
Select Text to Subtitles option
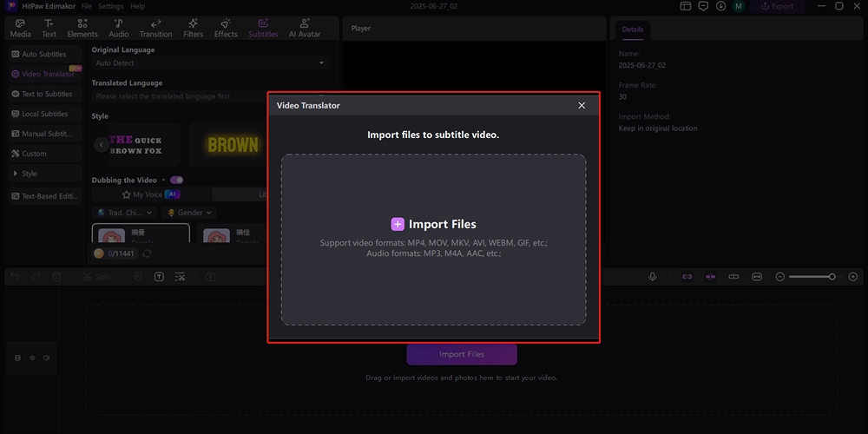[45, 94]
